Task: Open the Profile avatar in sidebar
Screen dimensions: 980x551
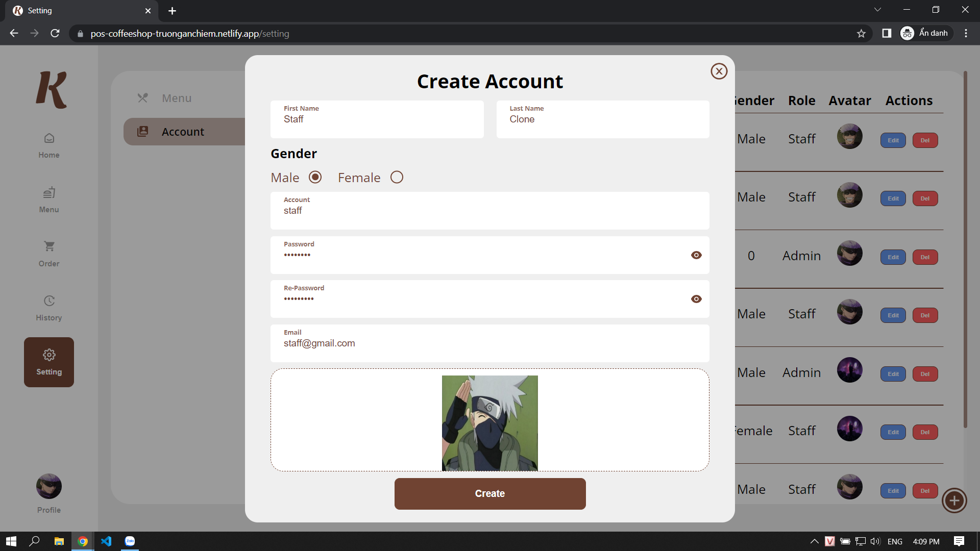Action: click(49, 486)
